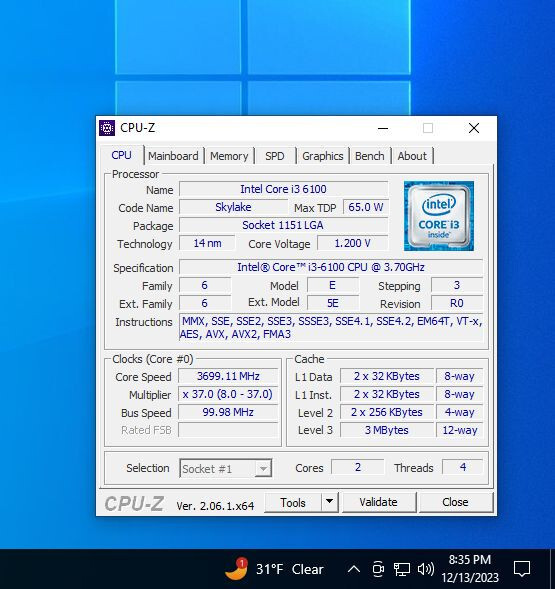This screenshot has height=589, width=555.
Task: Click the Specification field i3-6100 CPU @ 3.70GHz
Action: (331, 267)
